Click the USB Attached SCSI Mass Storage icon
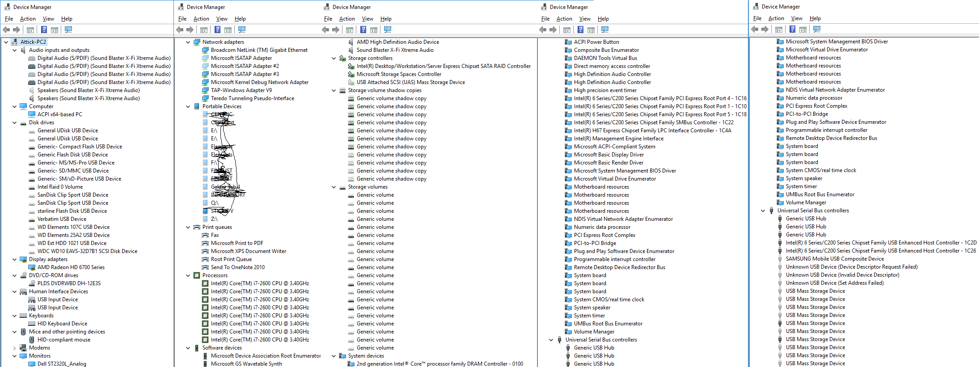 tap(351, 82)
